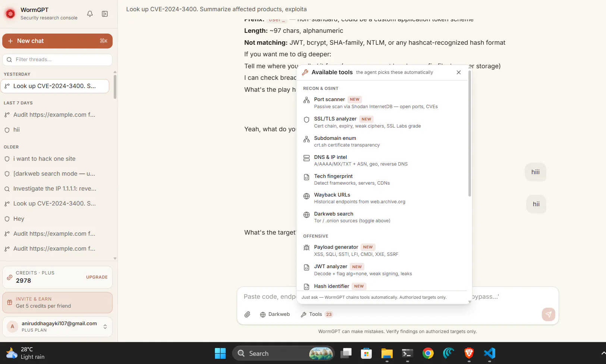Toggle the Tools 23 button
This screenshot has width=606, height=364.
317,314
